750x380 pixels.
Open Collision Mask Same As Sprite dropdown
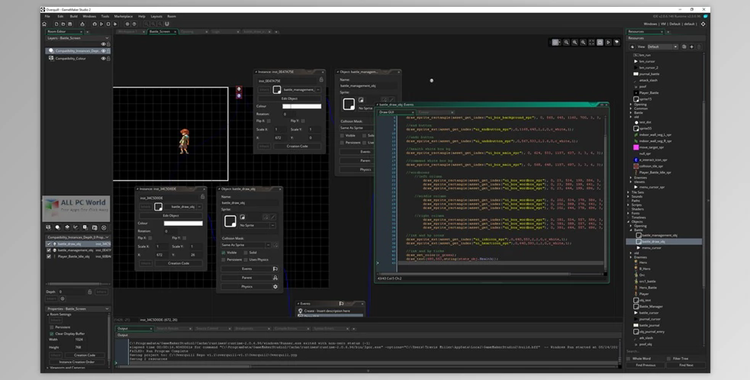click(246, 245)
